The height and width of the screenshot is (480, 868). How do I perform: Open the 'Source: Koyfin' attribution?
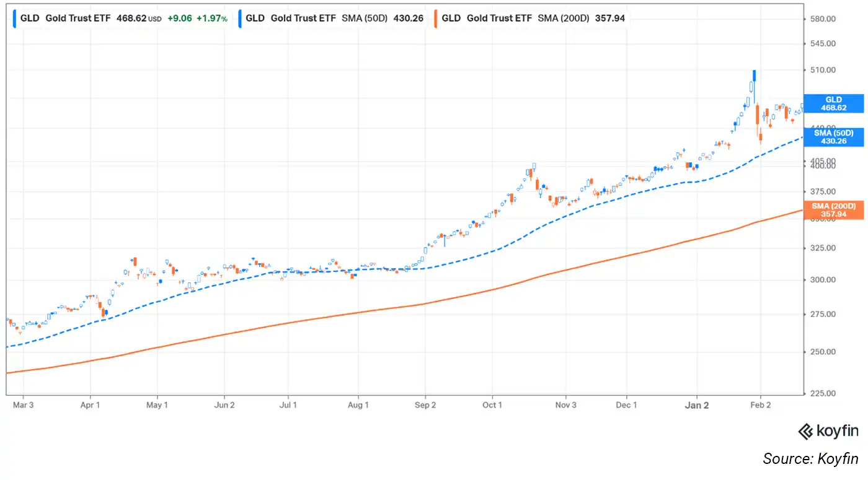[x=810, y=459]
